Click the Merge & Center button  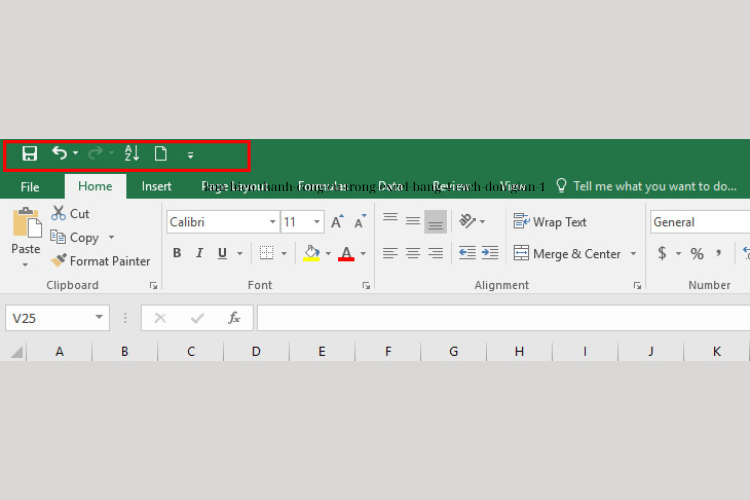(567, 253)
